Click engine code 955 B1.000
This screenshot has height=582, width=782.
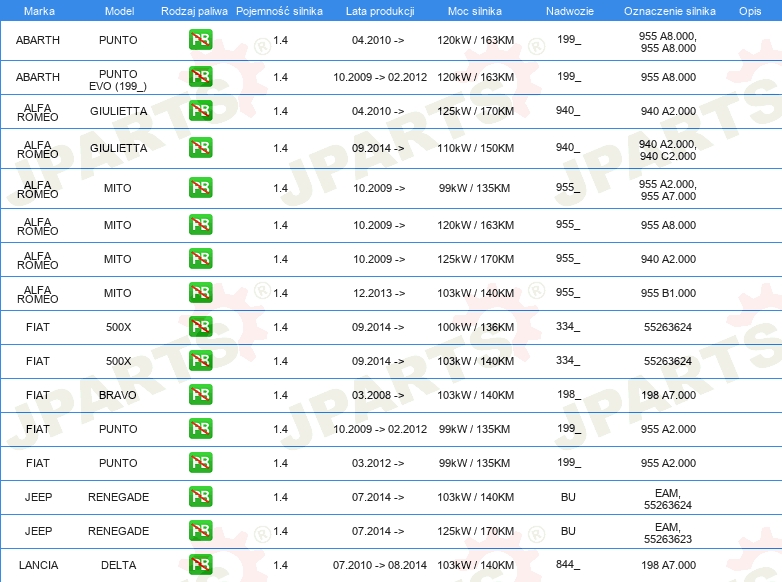[x=668, y=293]
